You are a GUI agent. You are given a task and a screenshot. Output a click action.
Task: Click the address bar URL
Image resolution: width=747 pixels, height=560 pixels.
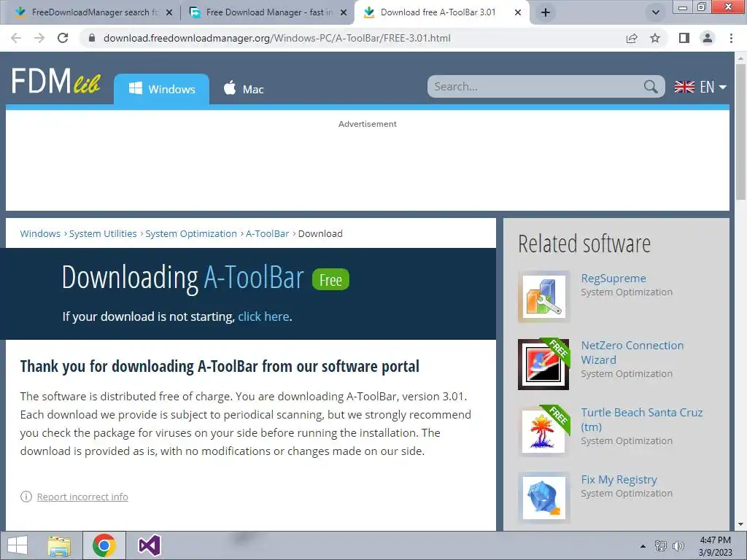[x=276, y=38]
